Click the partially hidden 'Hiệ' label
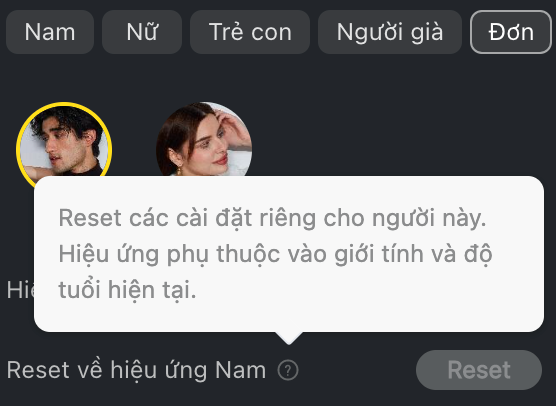Image resolution: width=556 pixels, height=406 pixels. click(x=20, y=290)
